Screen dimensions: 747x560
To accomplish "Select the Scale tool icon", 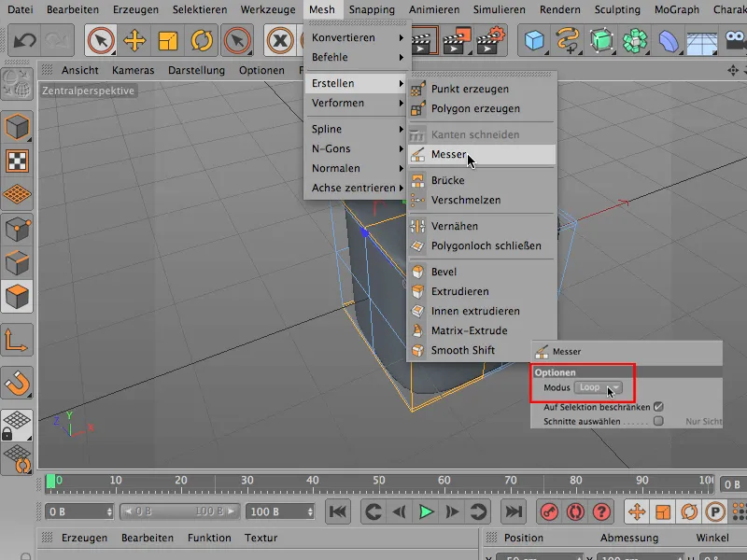I will pos(168,40).
